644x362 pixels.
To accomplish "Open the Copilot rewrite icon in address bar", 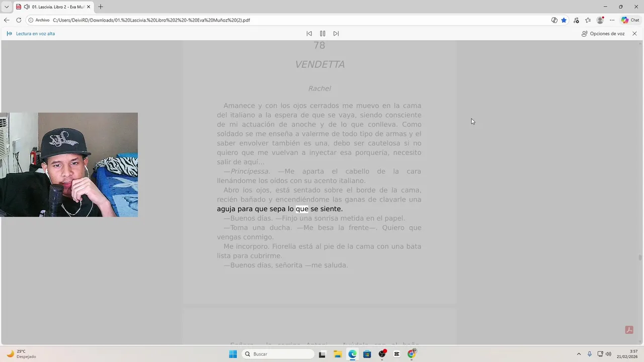I will tap(554, 20).
